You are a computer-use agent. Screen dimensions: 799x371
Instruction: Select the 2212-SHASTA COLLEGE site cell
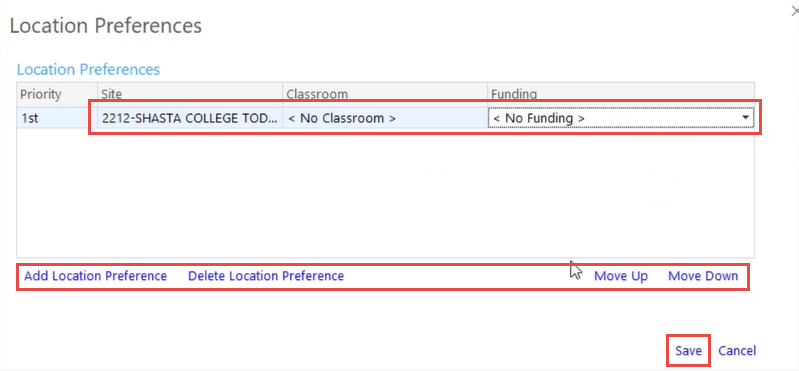click(190, 118)
